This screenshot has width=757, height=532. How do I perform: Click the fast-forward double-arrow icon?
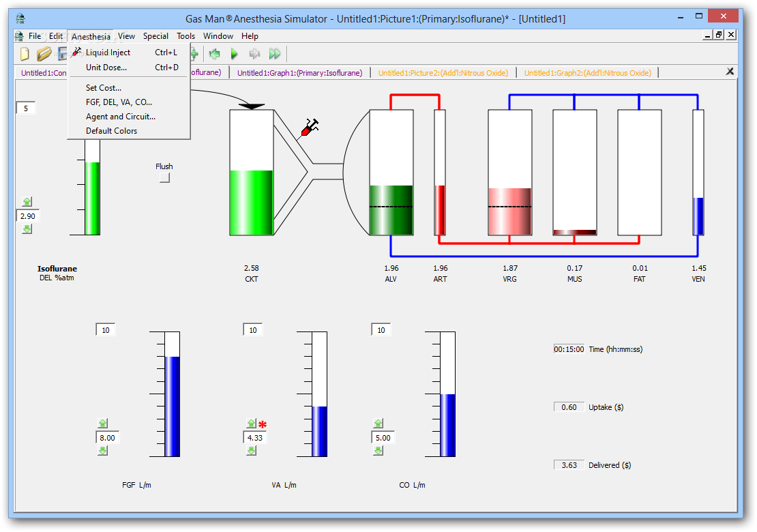[x=275, y=54]
